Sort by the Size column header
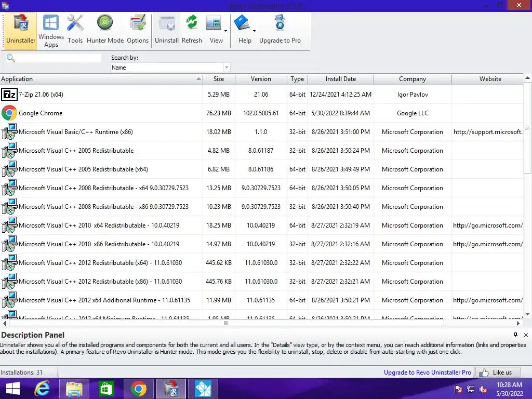The width and height of the screenshot is (532, 399). click(x=219, y=79)
